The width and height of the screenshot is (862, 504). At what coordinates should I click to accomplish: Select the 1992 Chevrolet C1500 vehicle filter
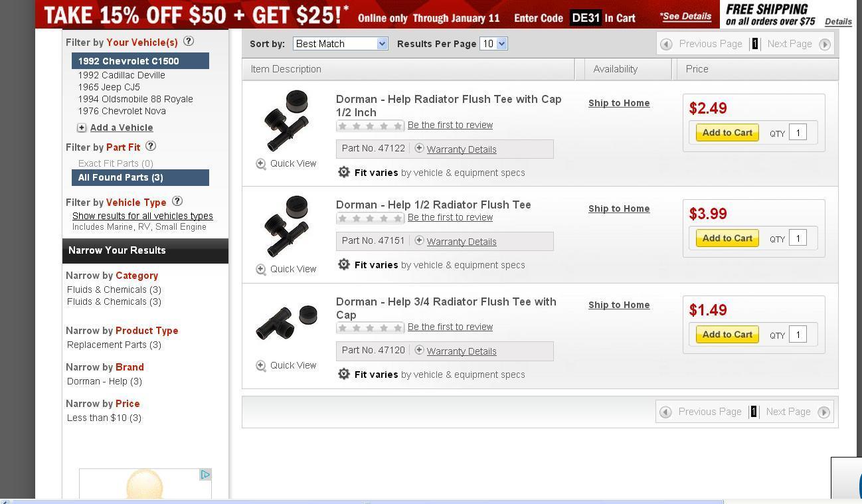coord(140,61)
